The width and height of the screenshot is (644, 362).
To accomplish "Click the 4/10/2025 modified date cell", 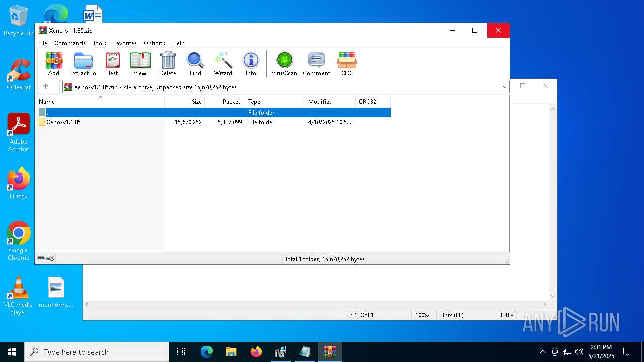I will click(x=330, y=122).
